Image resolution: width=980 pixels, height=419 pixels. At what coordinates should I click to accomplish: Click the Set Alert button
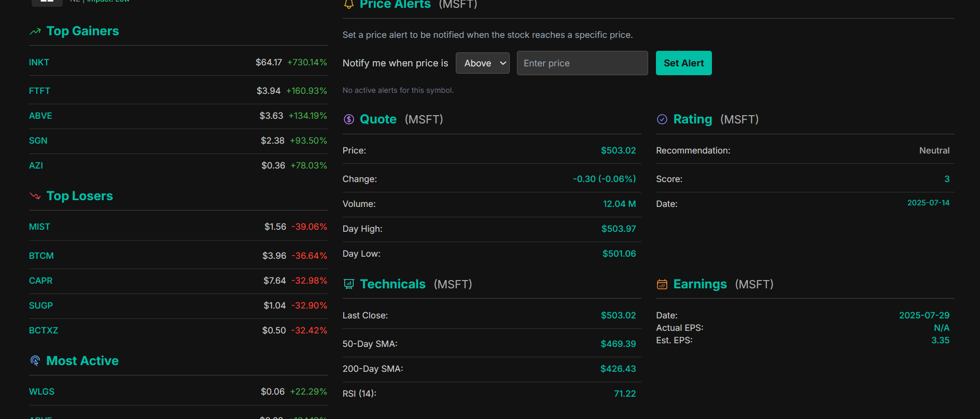[683, 63]
